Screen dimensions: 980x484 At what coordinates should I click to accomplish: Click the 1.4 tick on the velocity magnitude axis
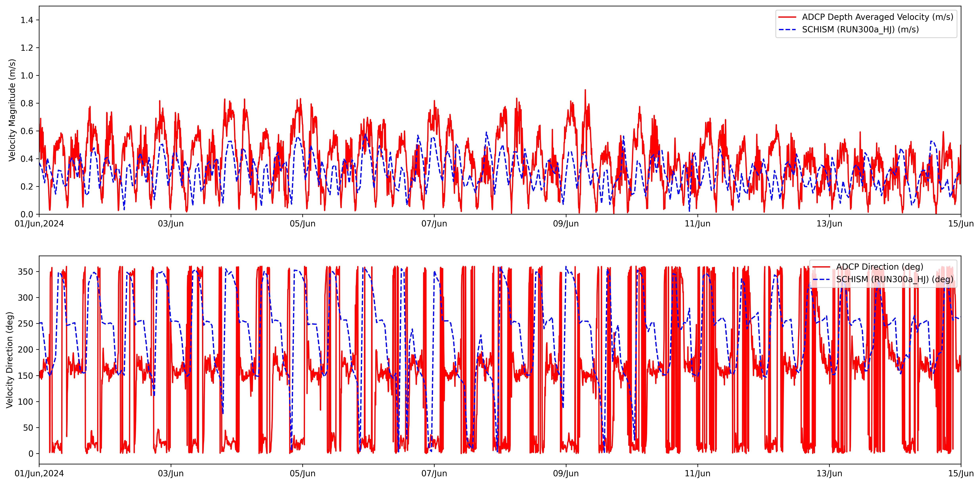27,20
